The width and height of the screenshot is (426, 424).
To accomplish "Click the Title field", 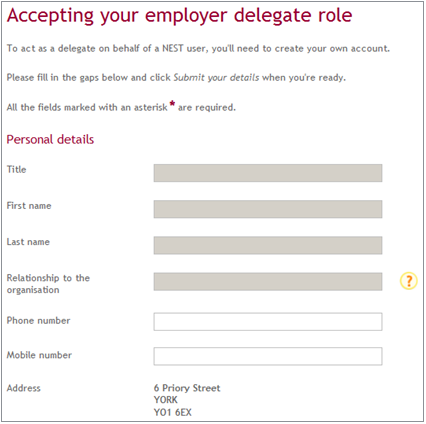I will pyautogui.click(x=268, y=173).
